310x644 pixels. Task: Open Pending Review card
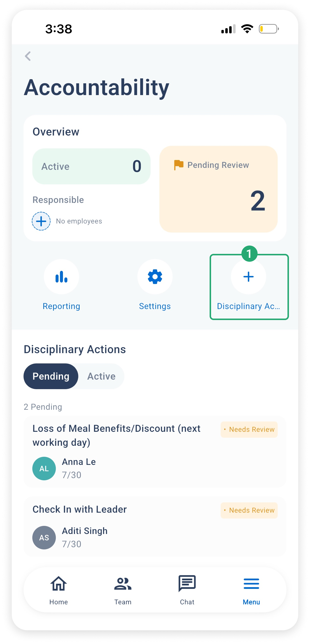tap(218, 189)
